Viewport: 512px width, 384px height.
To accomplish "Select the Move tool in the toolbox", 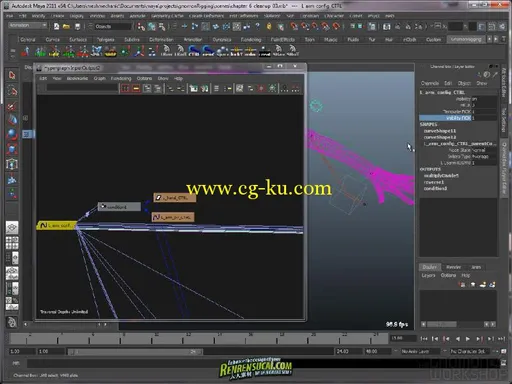I will click(x=12, y=120).
